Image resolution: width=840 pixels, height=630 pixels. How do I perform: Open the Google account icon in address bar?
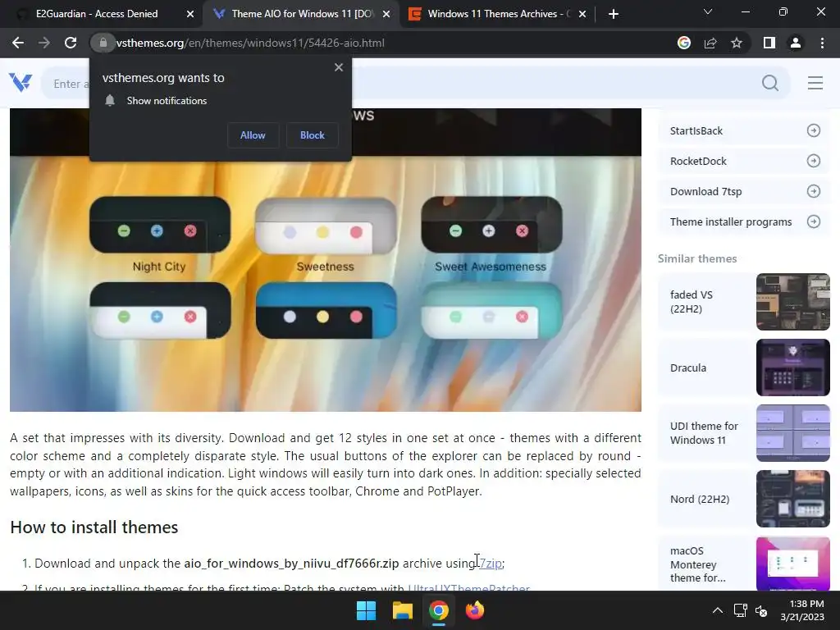point(683,43)
